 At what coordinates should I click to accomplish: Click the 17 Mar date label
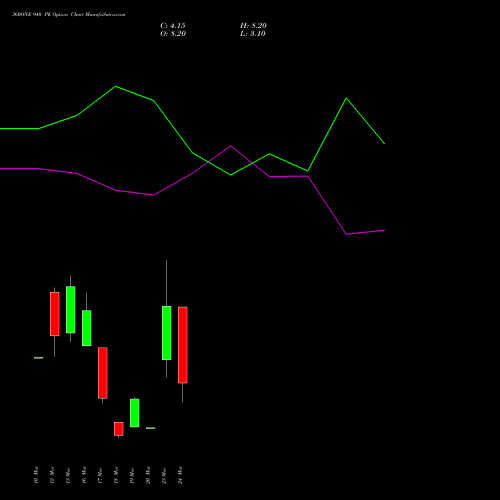[100, 475]
